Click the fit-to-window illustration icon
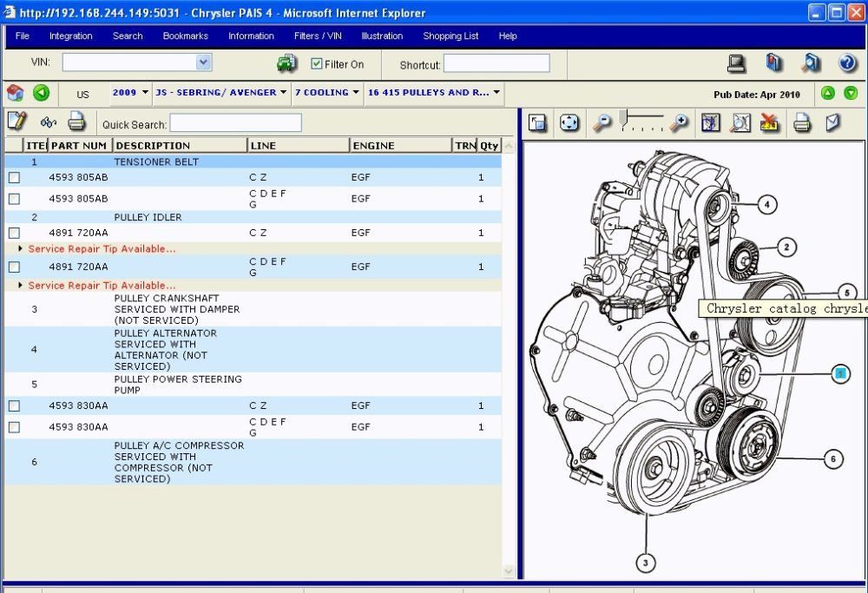The height and width of the screenshot is (593, 868). click(569, 122)
